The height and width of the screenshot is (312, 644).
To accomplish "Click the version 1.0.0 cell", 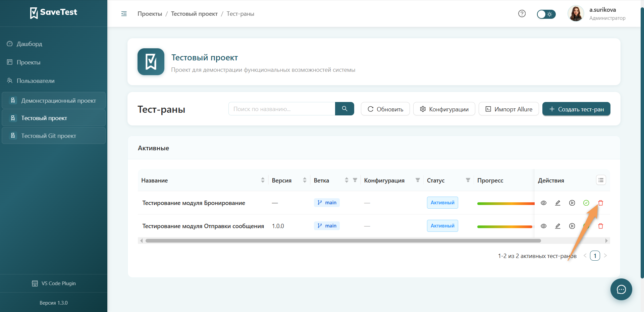I will pyautogui.click(x=278, y=226).
